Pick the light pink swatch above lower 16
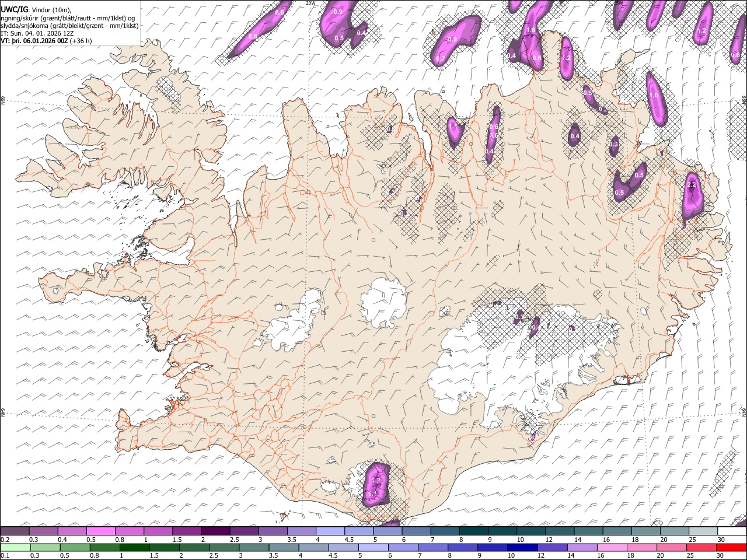Screen dimensions: 747x560 tap(612, 548)
